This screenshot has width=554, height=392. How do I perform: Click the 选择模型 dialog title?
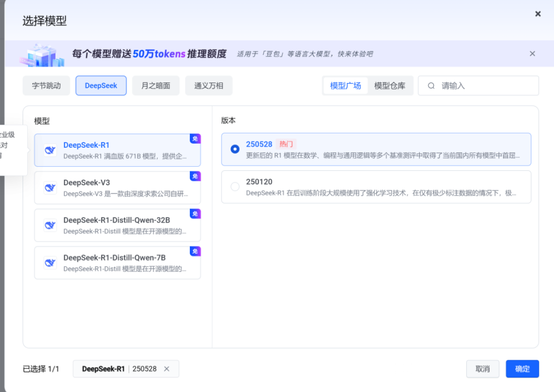pos(44,21)
